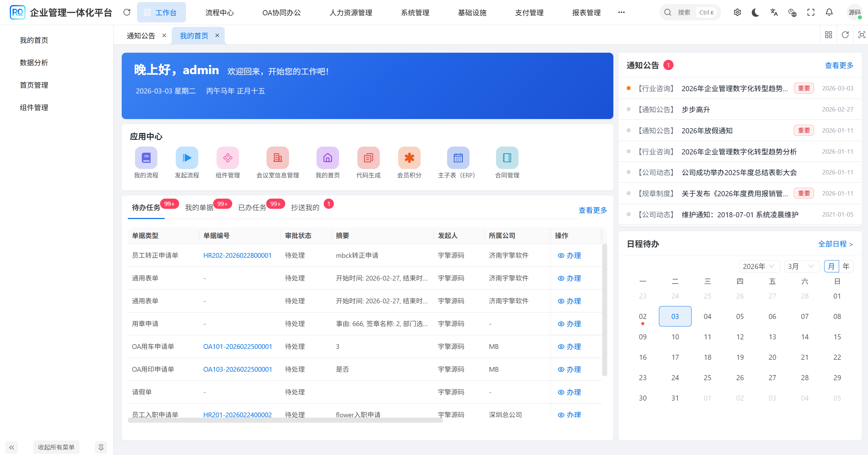Open the 合同管理 app icon
Viewport: 868px width, 455px height.
507,158
